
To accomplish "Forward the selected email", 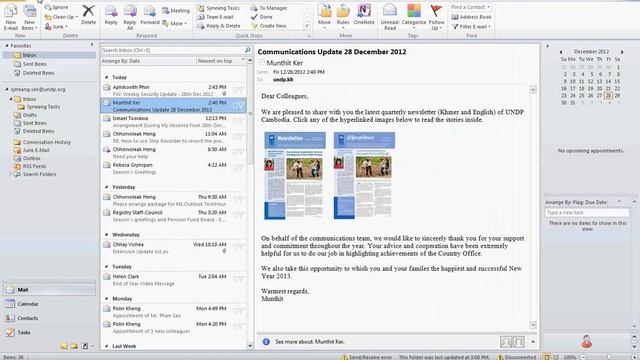I will [x=150, y=16].
